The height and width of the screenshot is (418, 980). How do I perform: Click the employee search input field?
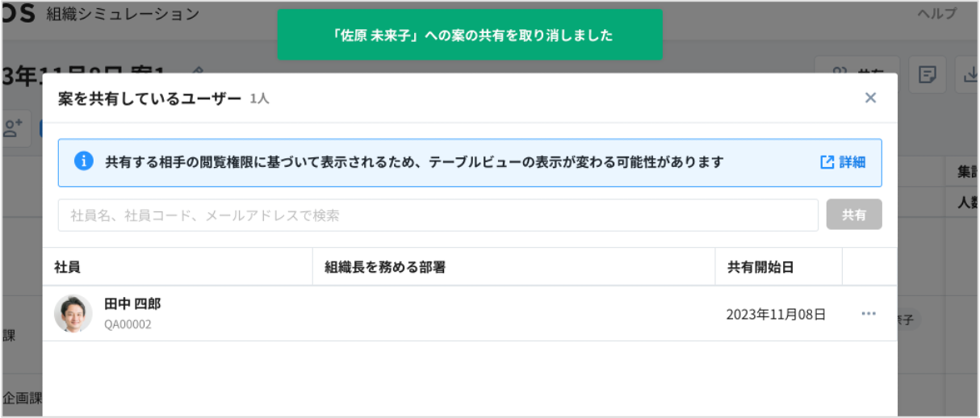point(438,215)
